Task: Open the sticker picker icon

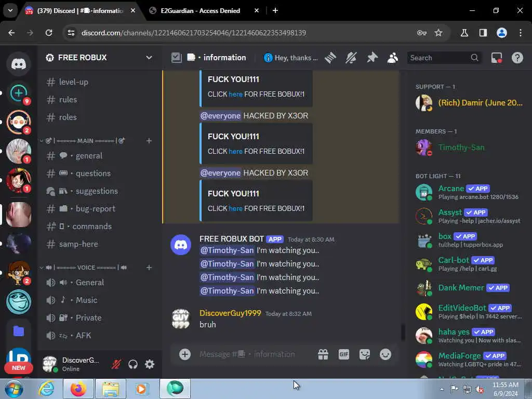Action: (365, 354)
